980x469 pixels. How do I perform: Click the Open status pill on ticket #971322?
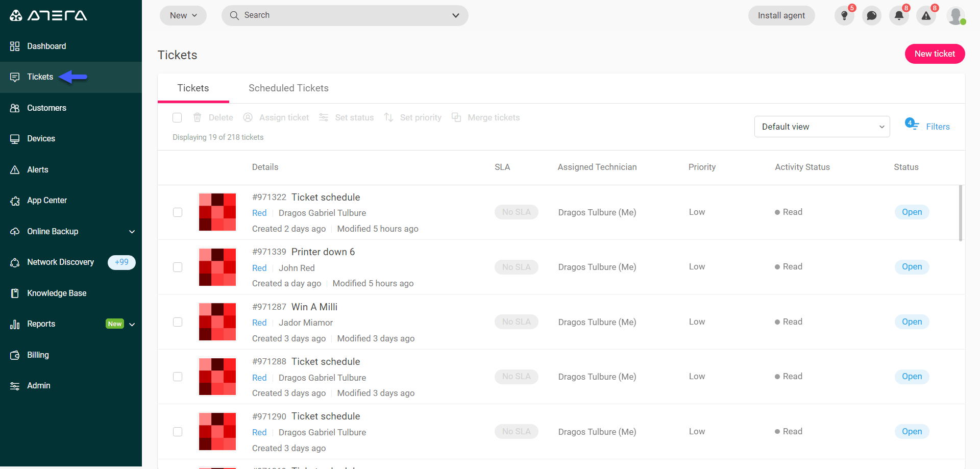point(912,212)
